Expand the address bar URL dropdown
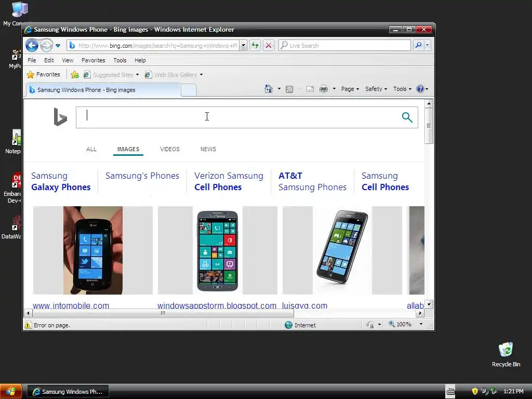532x399 pixels. tap(243, 46)
